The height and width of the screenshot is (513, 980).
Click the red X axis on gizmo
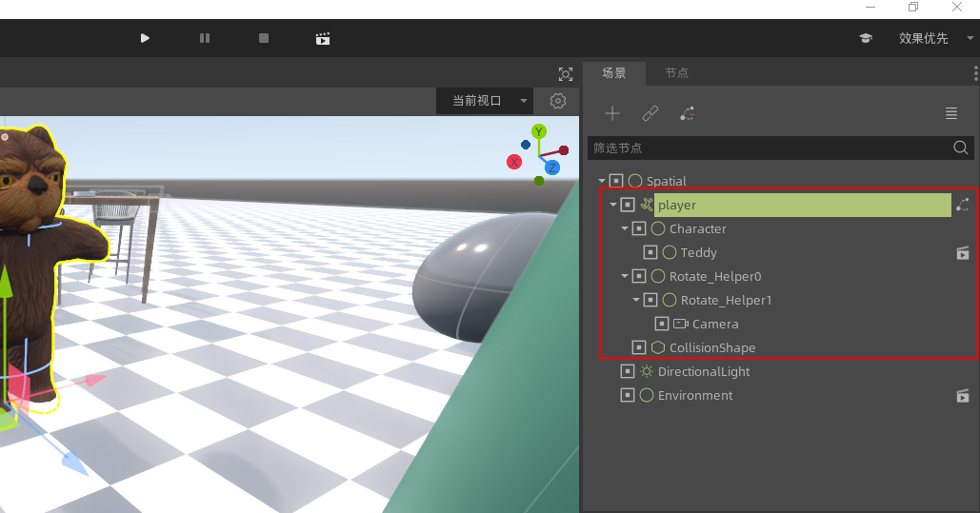point(513,162)
